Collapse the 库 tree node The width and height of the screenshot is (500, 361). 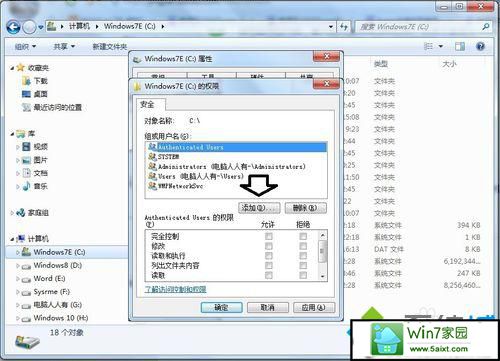click(x=12, y=134)
